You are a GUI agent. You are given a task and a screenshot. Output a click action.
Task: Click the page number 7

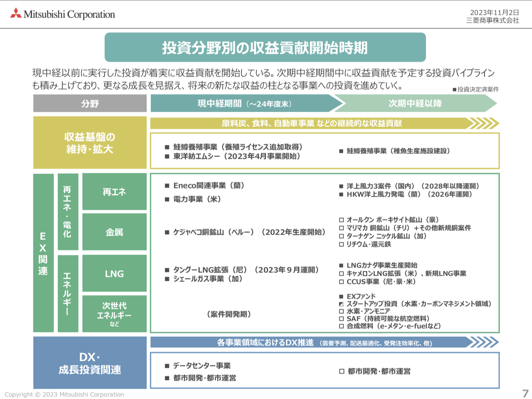click(525, 393)
